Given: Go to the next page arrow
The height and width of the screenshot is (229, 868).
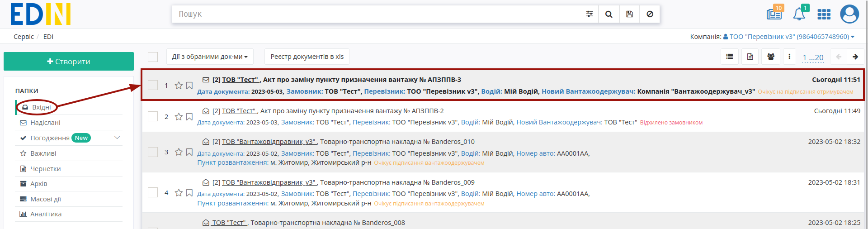Looking at the screenshot, I should coord(855,57).
